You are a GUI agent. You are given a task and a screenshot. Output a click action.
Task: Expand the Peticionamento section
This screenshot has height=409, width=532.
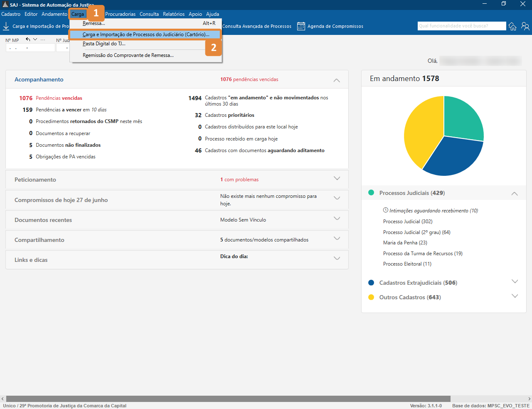coord(337,179)
